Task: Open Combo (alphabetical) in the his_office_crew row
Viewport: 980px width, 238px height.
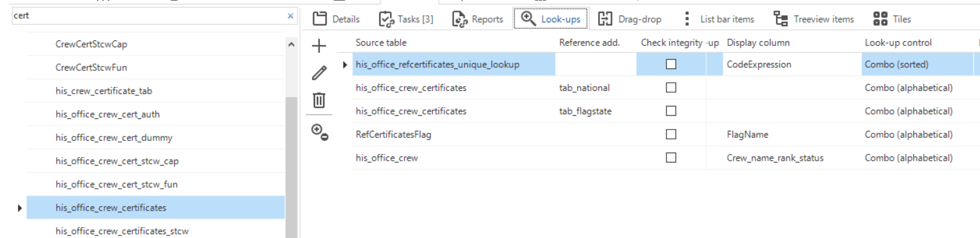Action: pyautogui.click(x=917, y=158)
